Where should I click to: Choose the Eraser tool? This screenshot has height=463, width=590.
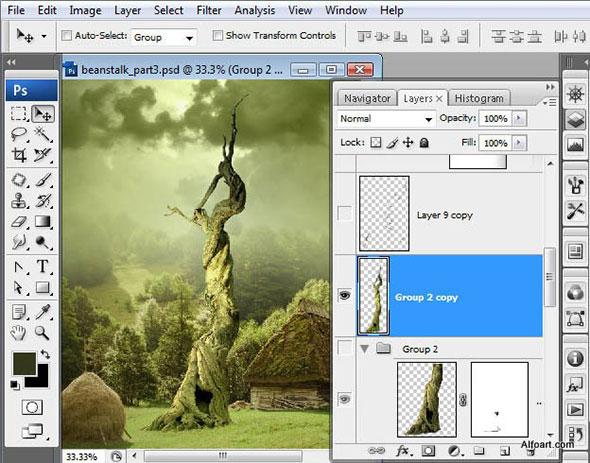[19, 222]
